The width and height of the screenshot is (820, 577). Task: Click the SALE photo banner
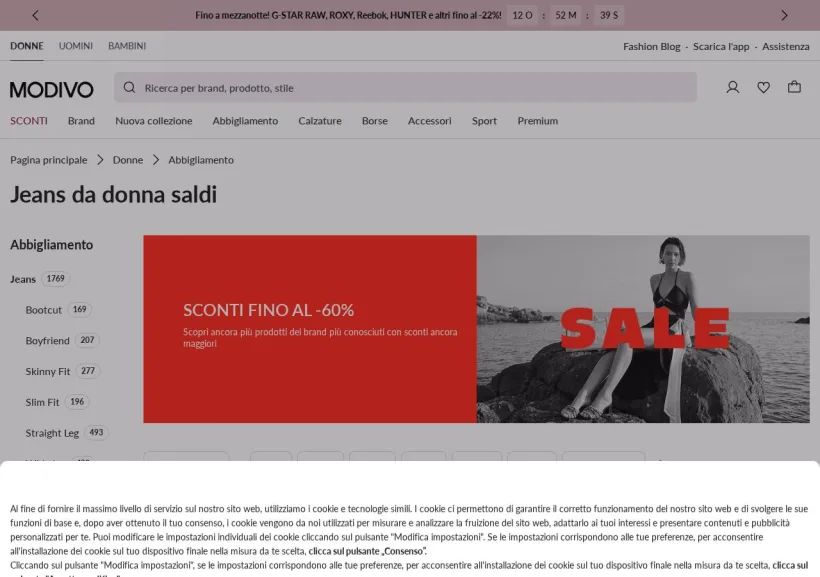[x=643, y=329]
